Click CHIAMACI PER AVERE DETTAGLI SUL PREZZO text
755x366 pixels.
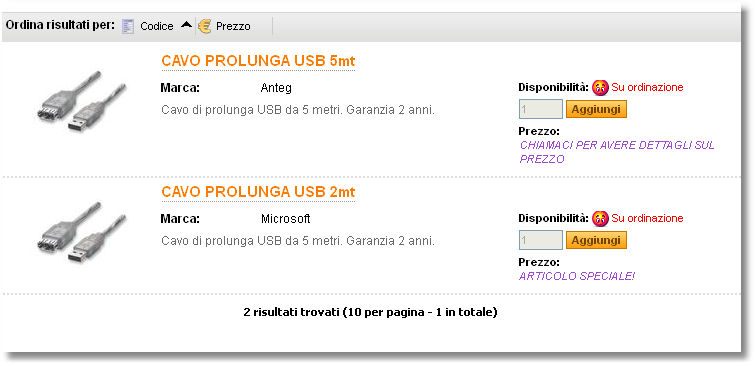click(617, 152)
